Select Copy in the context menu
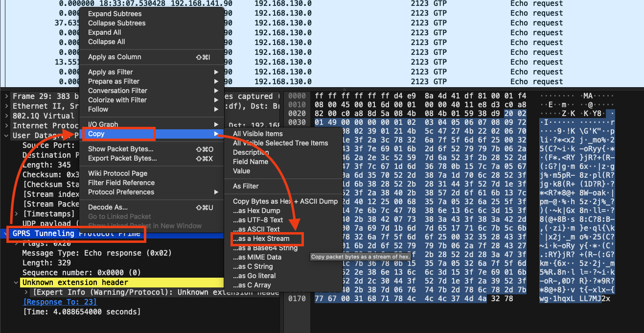 97,134
